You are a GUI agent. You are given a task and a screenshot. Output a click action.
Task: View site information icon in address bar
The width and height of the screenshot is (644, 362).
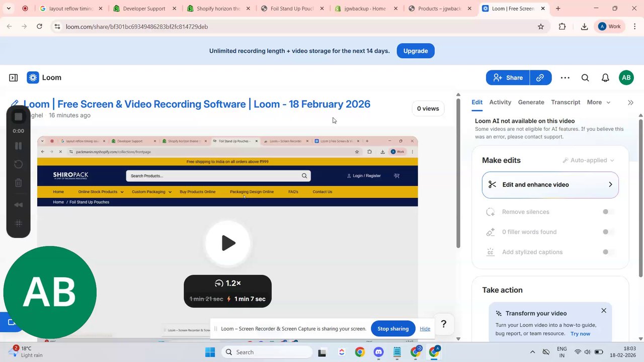click(57, 27)
